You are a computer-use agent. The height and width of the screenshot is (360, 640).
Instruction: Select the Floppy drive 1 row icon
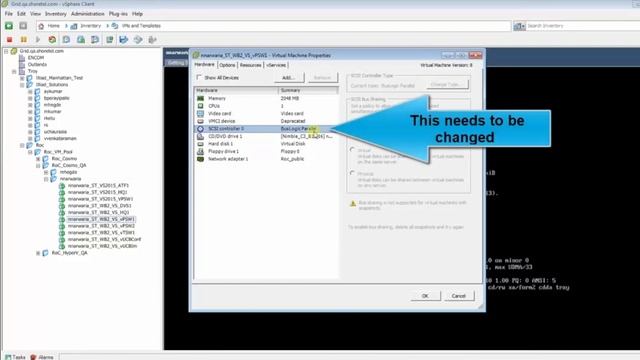[x=200, y=151]
